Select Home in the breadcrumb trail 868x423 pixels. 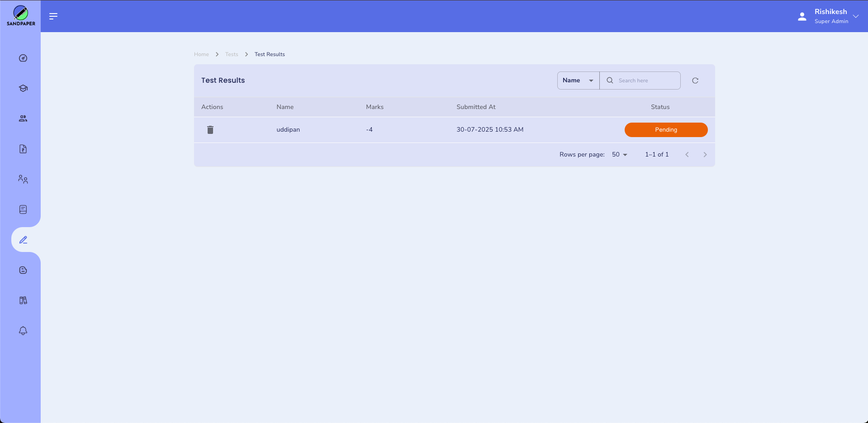[201, 54]
